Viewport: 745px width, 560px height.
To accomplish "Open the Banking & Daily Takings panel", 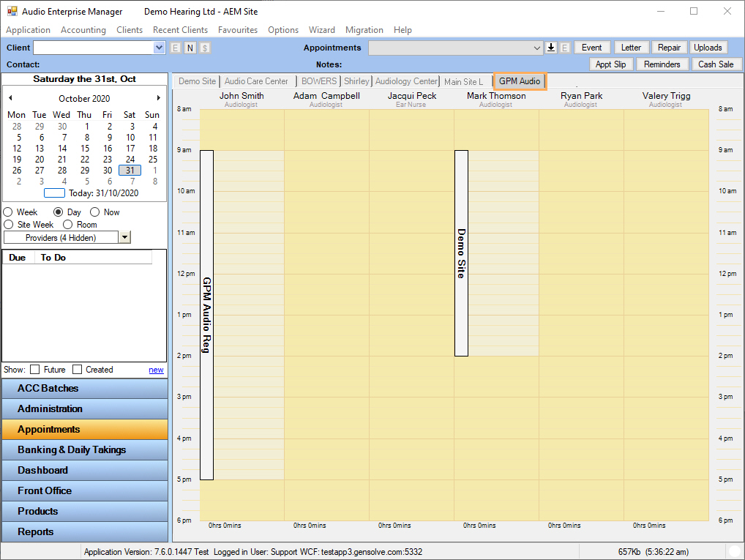I will [x=85, y=449].
